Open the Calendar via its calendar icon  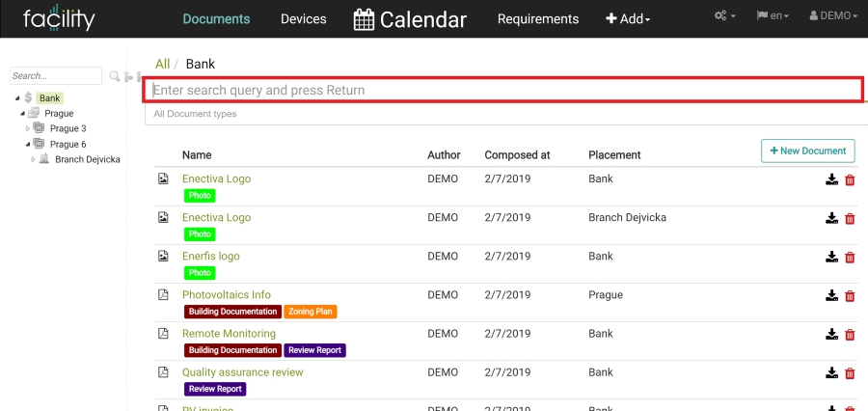364,19
